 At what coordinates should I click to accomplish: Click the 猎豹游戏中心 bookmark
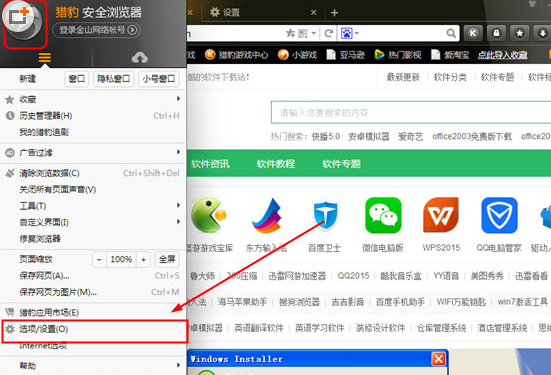tap(236, 55)
